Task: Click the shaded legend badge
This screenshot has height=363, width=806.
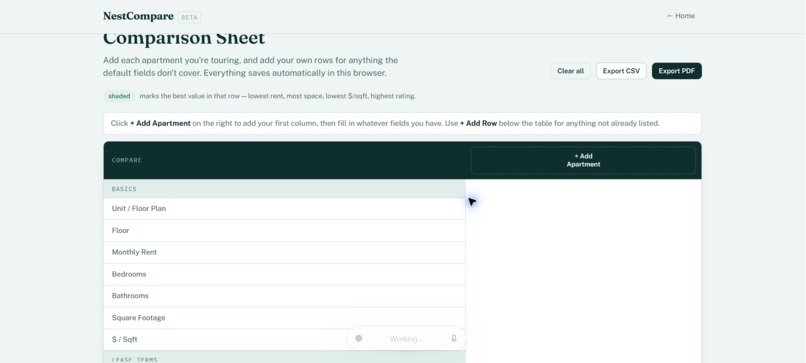Action: tap(119, 96)
